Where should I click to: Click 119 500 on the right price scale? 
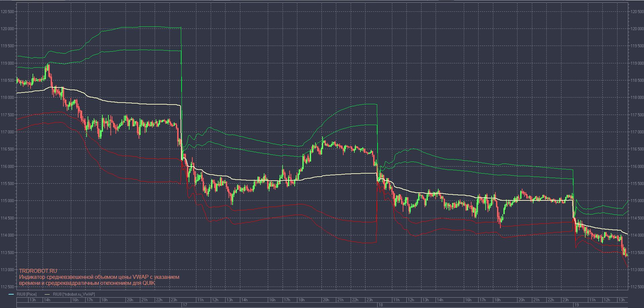[x=637, y=46]
